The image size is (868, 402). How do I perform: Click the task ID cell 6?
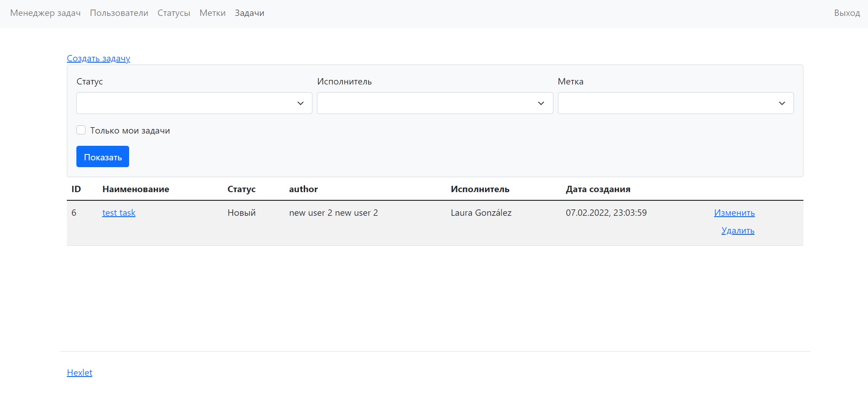[x=74, y=213]
